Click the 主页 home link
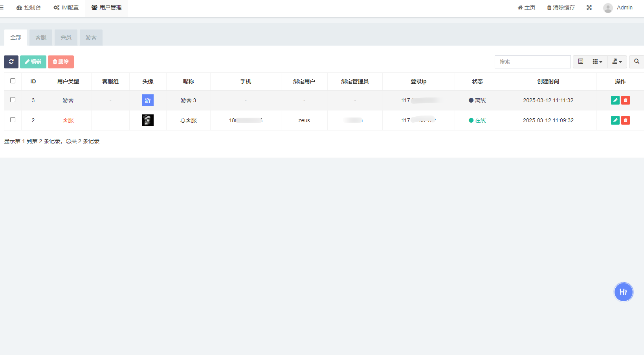 (527, 7)
